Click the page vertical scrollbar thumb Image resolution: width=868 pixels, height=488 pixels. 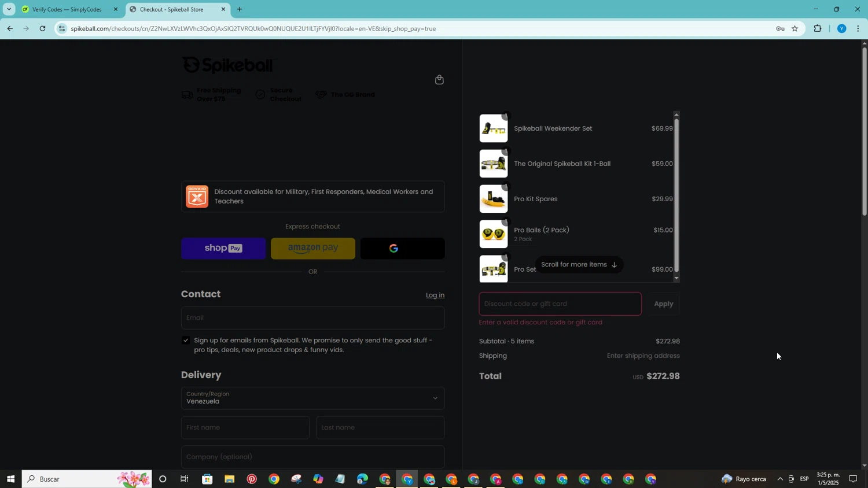pyautogui.click(x=864, y=132)
